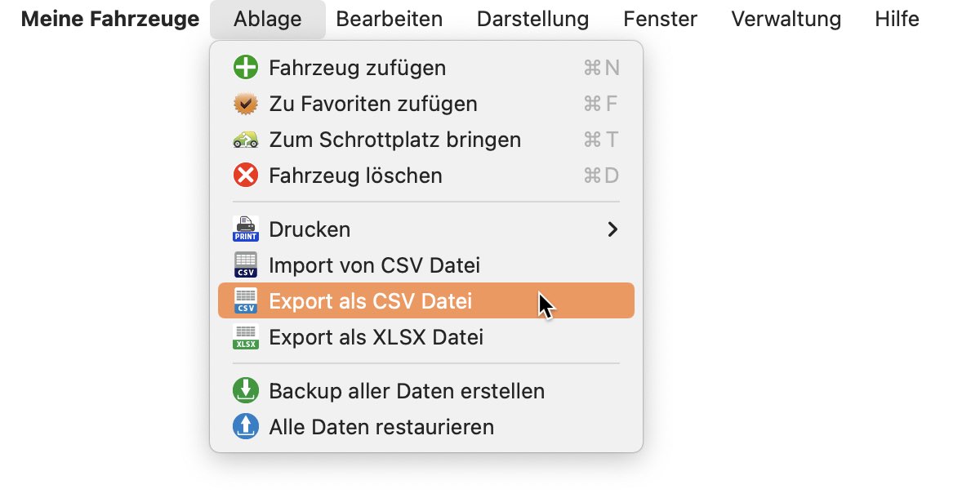Click the green backup download icon
Viewport: 980px width, 498px height.
pyautogui.click(x=246, y=391)
